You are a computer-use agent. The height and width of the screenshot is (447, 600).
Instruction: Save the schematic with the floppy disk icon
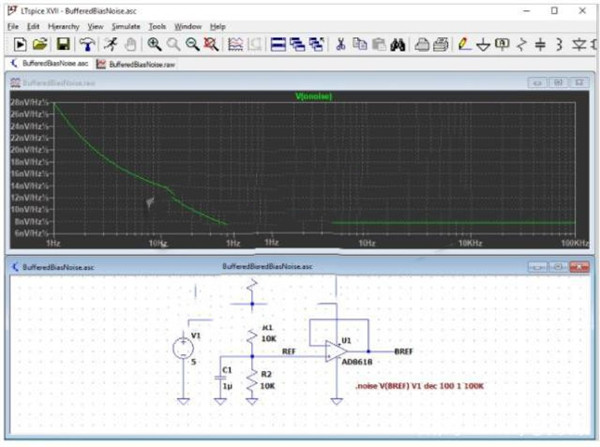[x=62, y=45]
